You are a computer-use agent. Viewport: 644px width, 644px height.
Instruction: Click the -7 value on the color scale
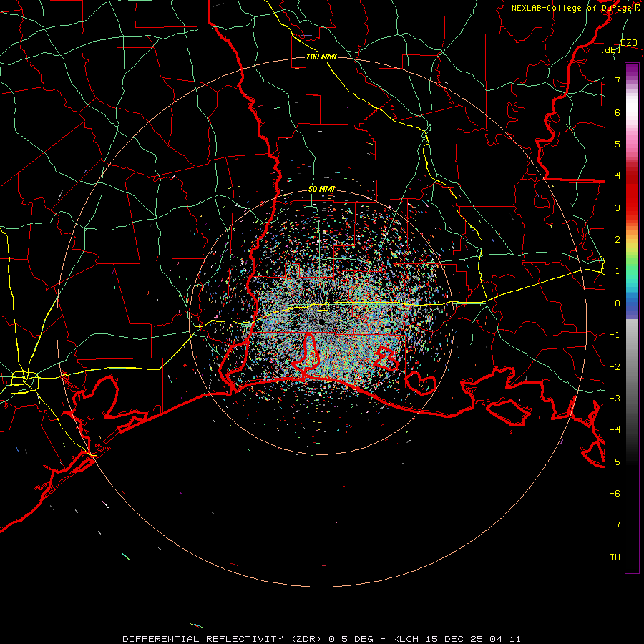615,525
